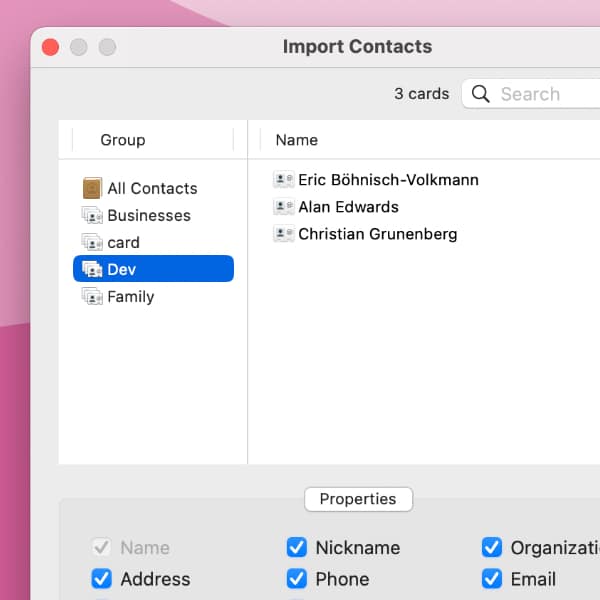Click Alan Edwards' card icon
This screenshot has width=600, height=600.
point(284,207)
